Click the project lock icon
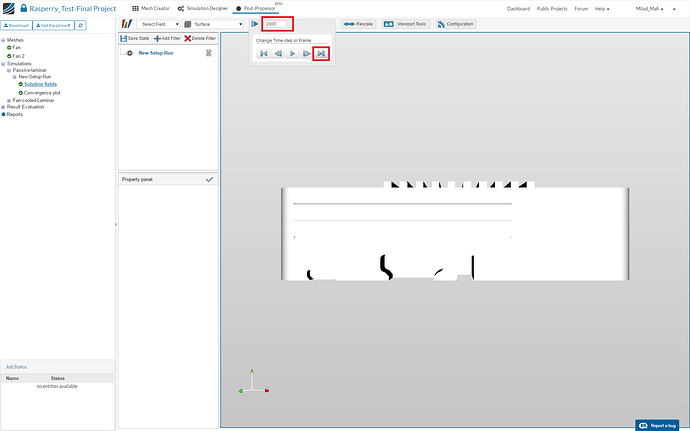Image resolution: width=690 pixels, height=431 pixels. [x=24, y=8]
